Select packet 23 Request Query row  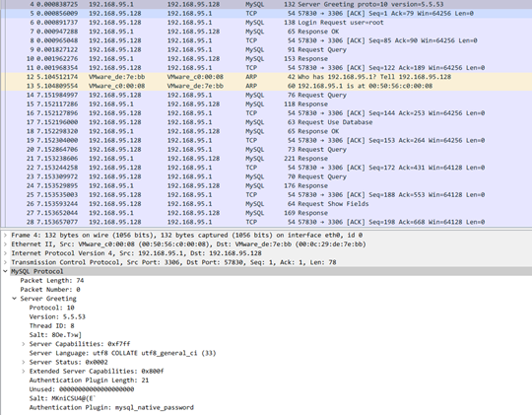[266, 176]
